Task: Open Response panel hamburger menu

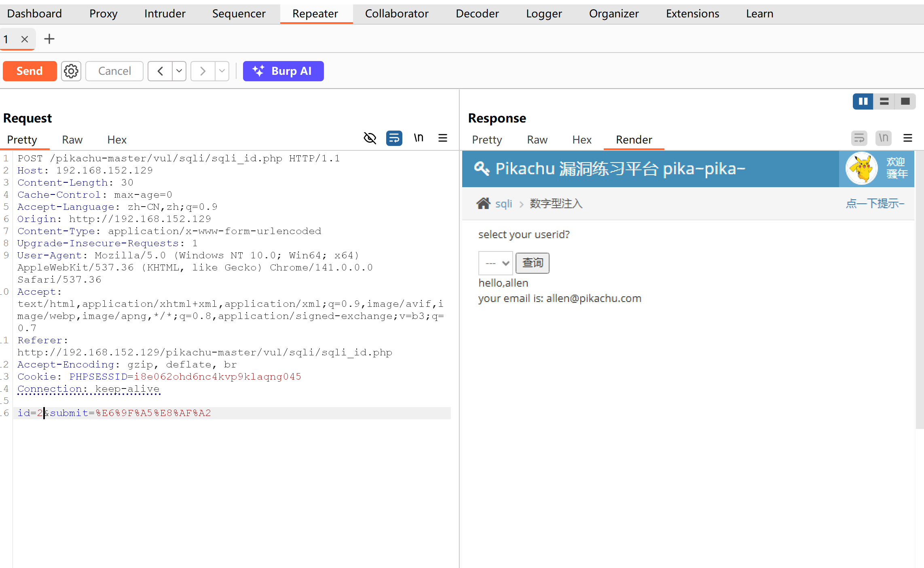Action: [908, 138]
